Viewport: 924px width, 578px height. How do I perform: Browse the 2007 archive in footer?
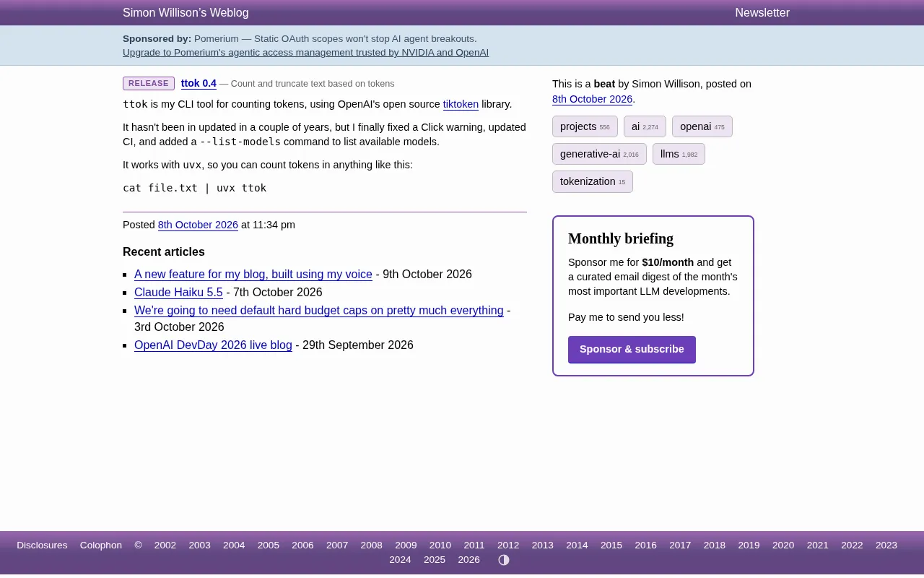coord(337,545)
